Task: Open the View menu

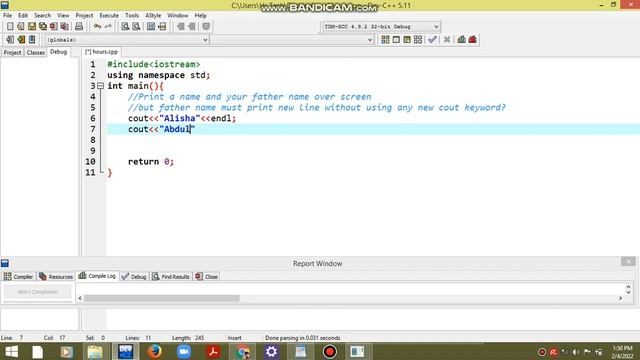Action: click(63, 16)
